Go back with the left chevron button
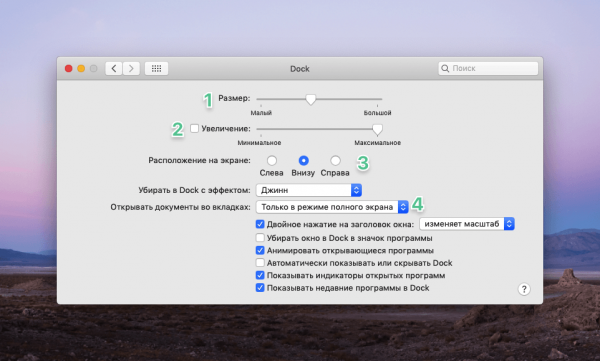600x361 pixels. tap(114, 69)
